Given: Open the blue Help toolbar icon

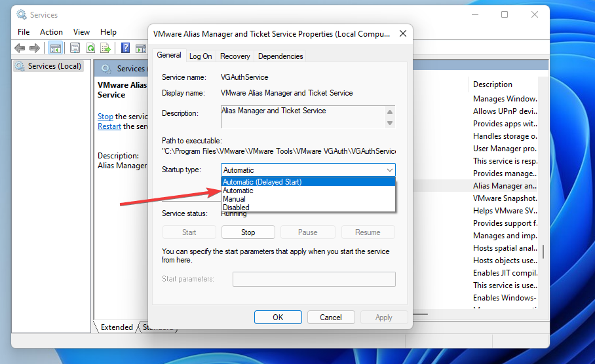Looking at the screenshot, I should point(126,48).
